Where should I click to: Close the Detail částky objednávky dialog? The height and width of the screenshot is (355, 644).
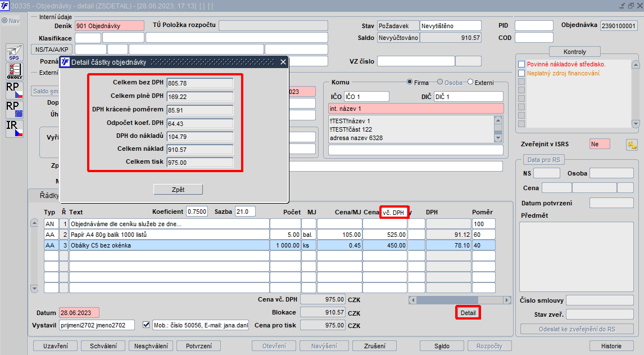pos(283,62)
